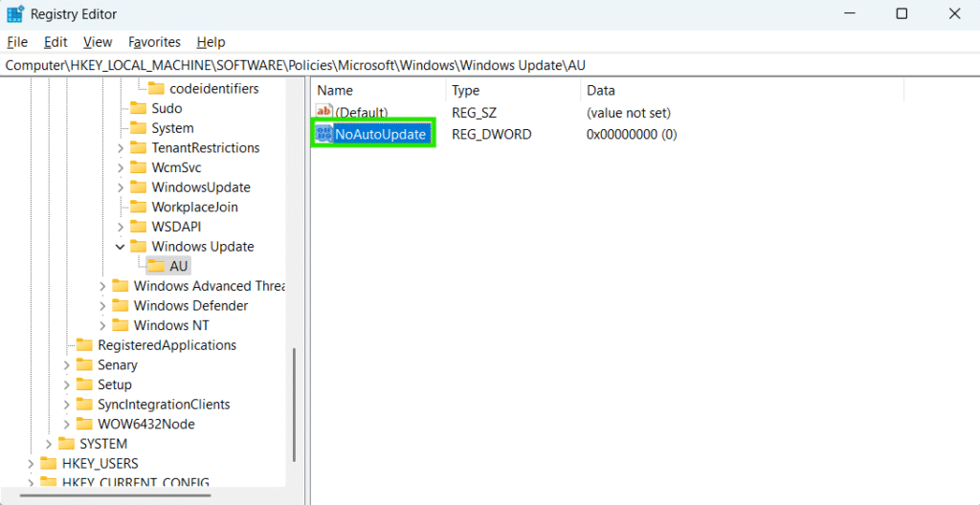The height and width of the screenshot is (505, 980).
Task: Collapse the Windows Update tree node
Action: coord(121,247)
